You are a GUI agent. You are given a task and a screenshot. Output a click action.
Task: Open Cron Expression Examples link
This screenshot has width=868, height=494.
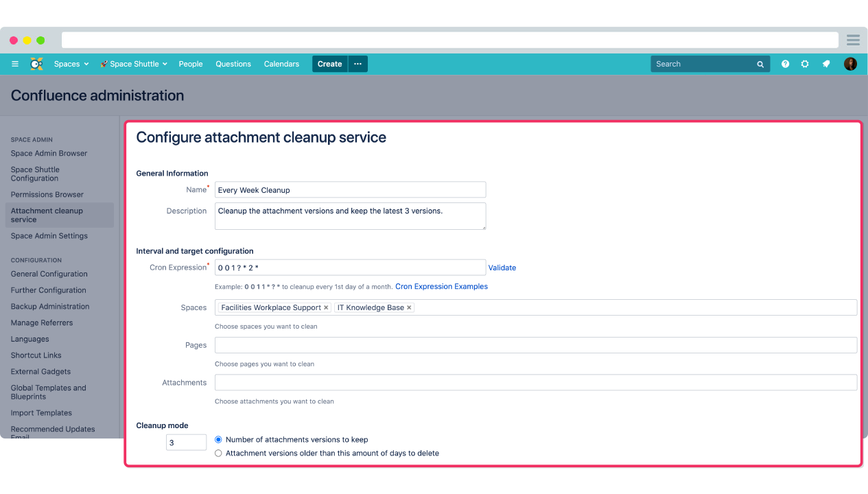pos(441,287)
